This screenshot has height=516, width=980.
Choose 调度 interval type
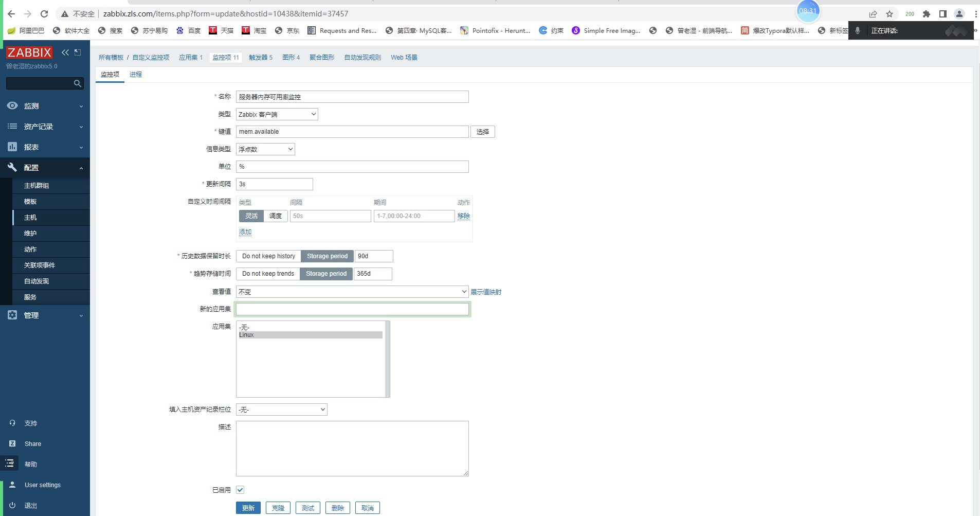click(x=276, y=216)
